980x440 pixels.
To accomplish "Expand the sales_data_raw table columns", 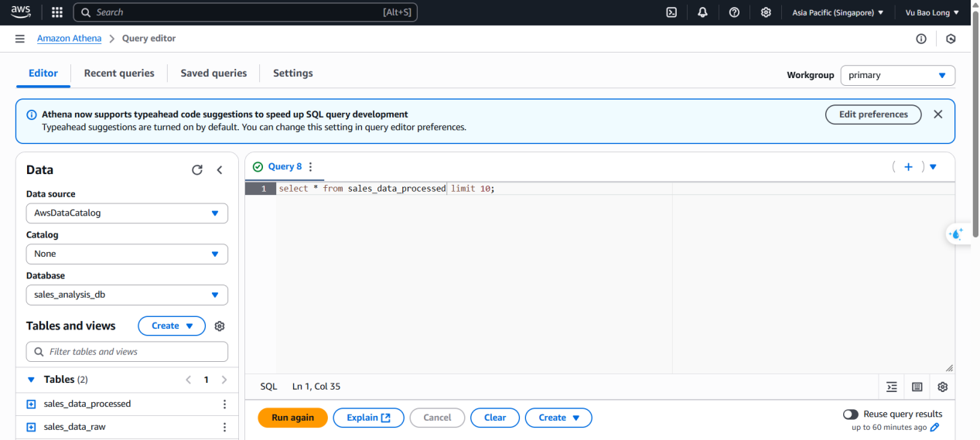I will click(32, 427).
